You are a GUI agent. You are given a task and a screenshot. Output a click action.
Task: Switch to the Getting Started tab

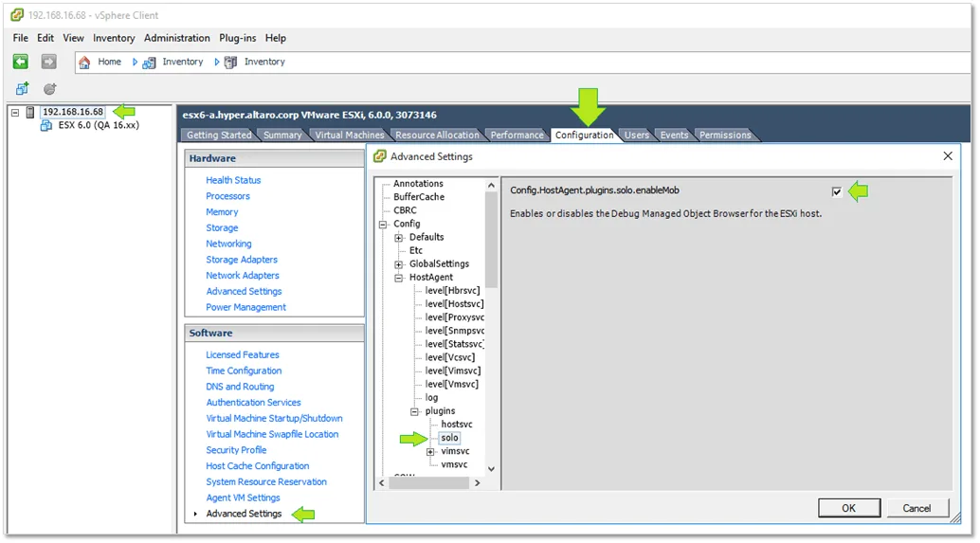(x=219, y=135)
